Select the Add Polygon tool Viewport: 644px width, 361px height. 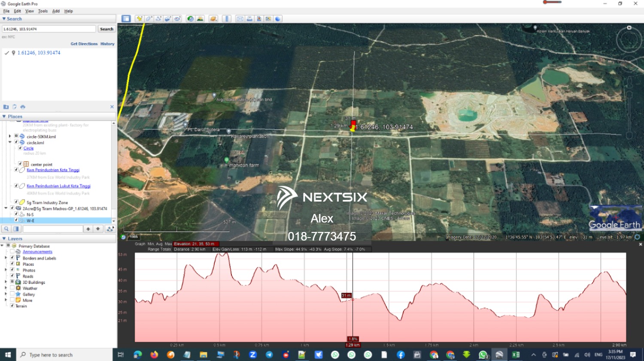click(149, 19)
